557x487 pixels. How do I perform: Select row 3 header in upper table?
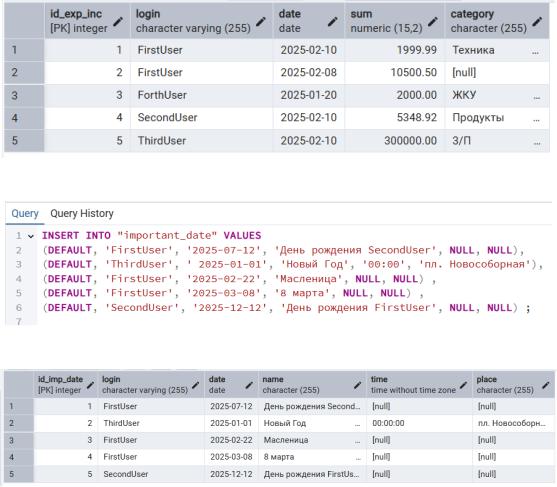point(24,95)
